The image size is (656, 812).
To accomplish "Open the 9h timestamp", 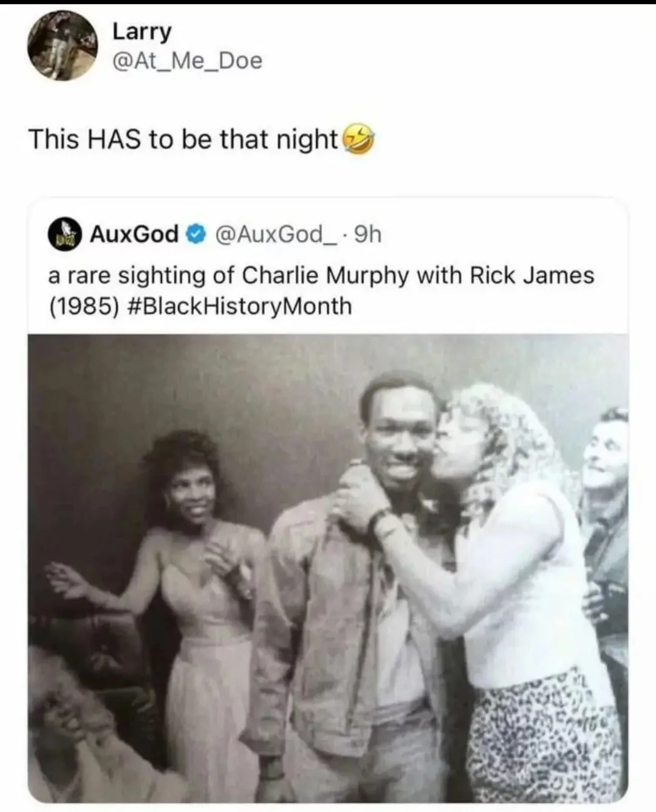I will pyautogui.click(x=367, y=234).
